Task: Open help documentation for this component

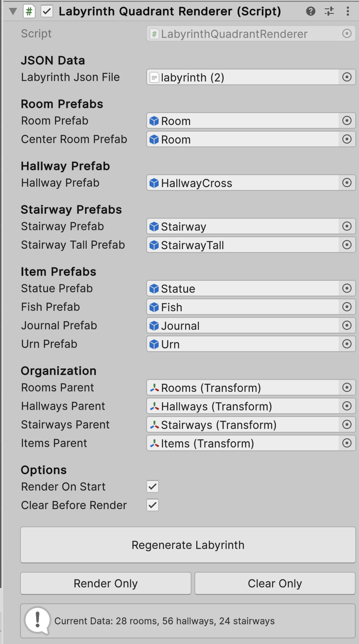Action: [310, 11]
